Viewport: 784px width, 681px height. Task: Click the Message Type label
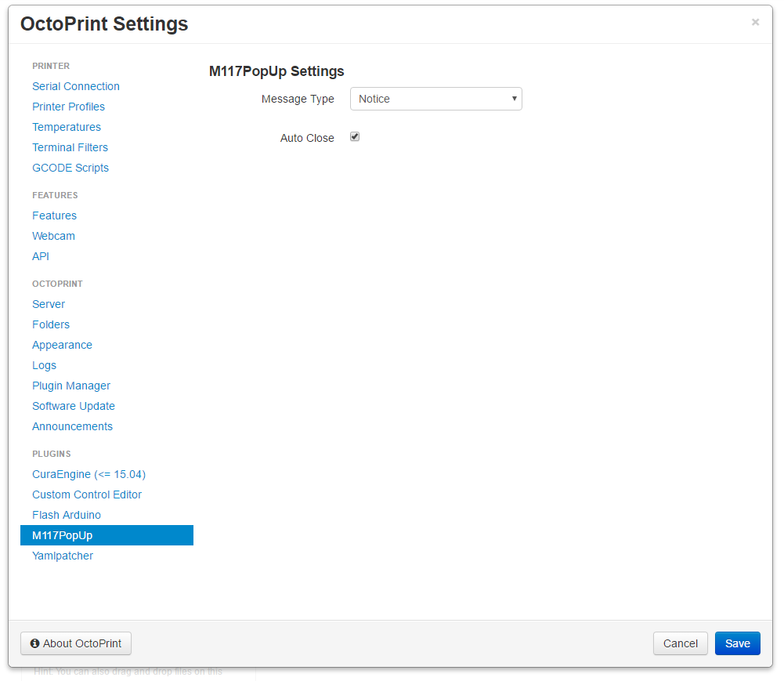click(x=298, y=99)
